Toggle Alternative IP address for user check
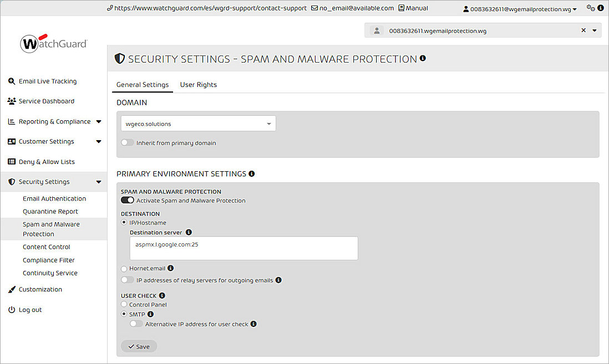The width and height of the screenshot is (609, 364). [136, 324]
